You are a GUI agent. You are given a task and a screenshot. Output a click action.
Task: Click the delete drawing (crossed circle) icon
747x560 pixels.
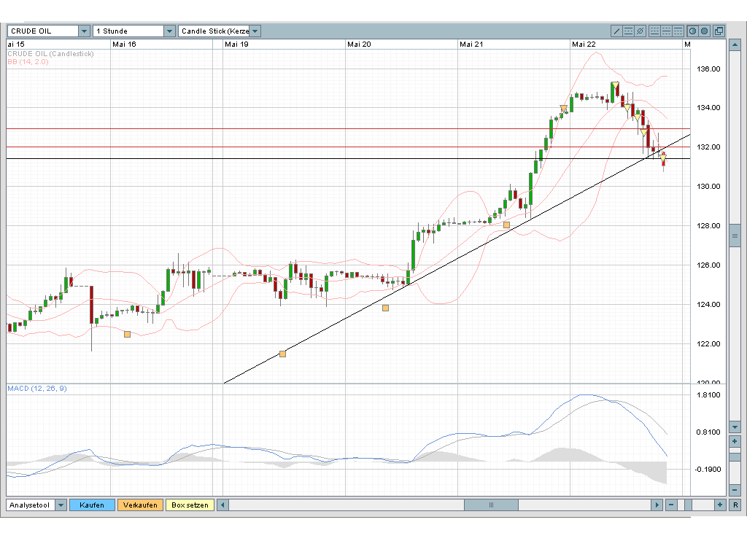coord(640,31)
